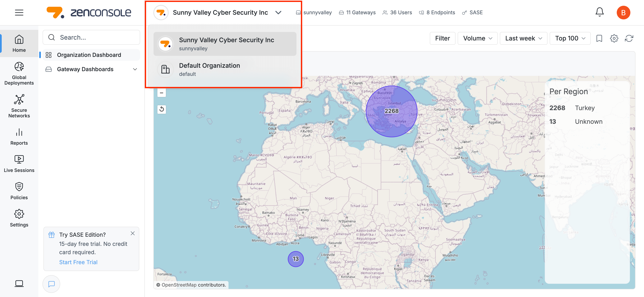Go to Live Sessions section
644x297 pixels.
point(19,164)
